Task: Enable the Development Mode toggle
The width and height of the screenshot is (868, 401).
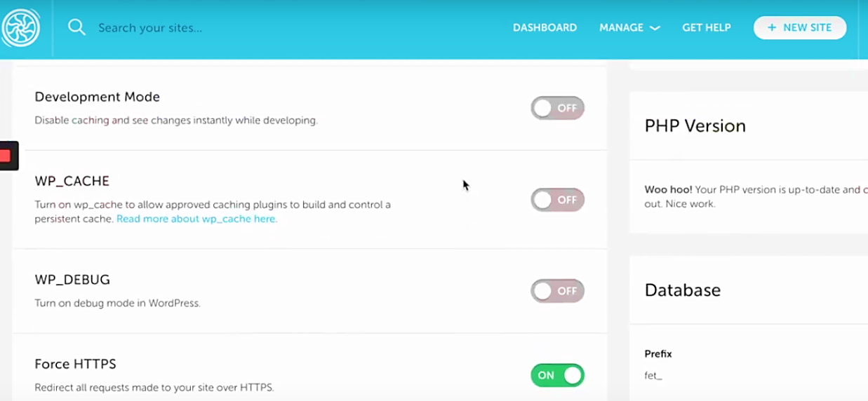Action: click(x=557, y=108)
